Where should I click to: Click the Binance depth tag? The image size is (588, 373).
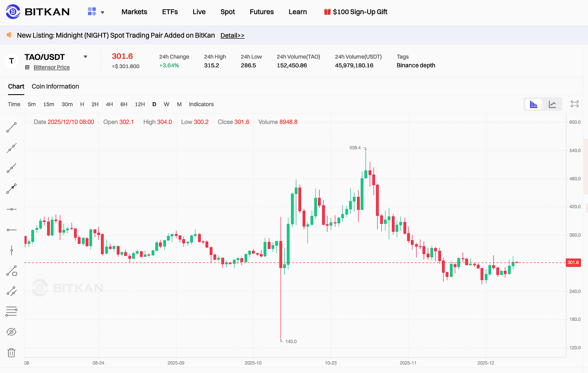(x=416, y=66)
